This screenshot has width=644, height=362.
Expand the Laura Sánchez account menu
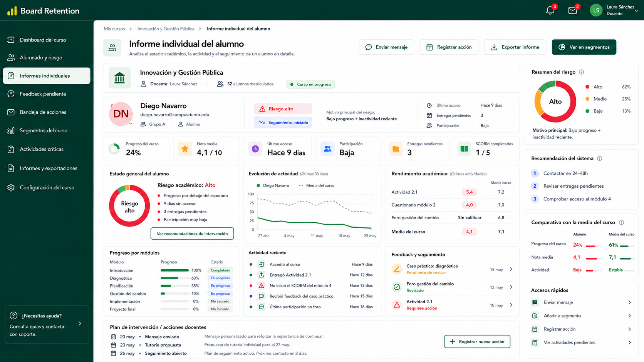(x=636, y=11)
